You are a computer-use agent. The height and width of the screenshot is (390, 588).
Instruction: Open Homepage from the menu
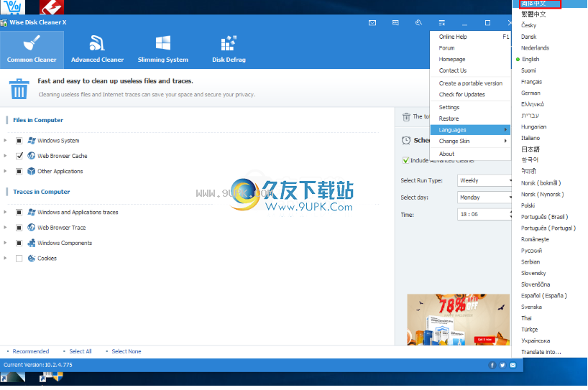[x=470, y=59]
